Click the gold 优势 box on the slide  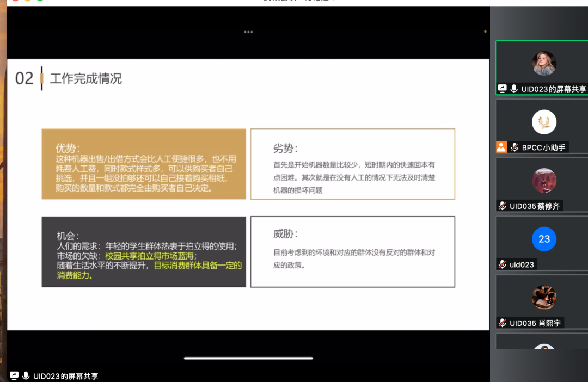pyautogui.click(x=144, y=164)
